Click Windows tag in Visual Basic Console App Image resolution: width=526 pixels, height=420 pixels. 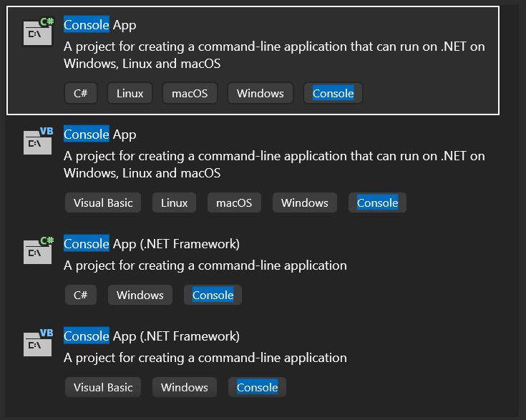pos(305,202)
